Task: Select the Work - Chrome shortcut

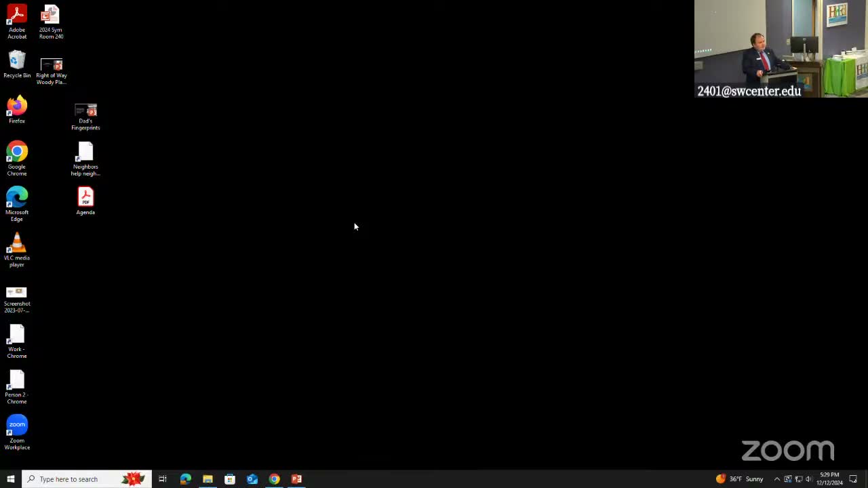Action: pos(17,342)
